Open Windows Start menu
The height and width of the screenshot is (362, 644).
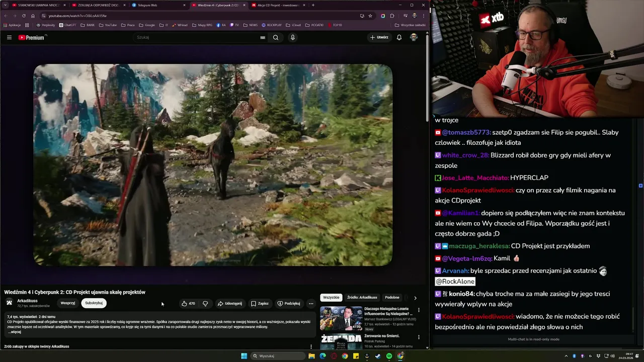pos(244,356)
